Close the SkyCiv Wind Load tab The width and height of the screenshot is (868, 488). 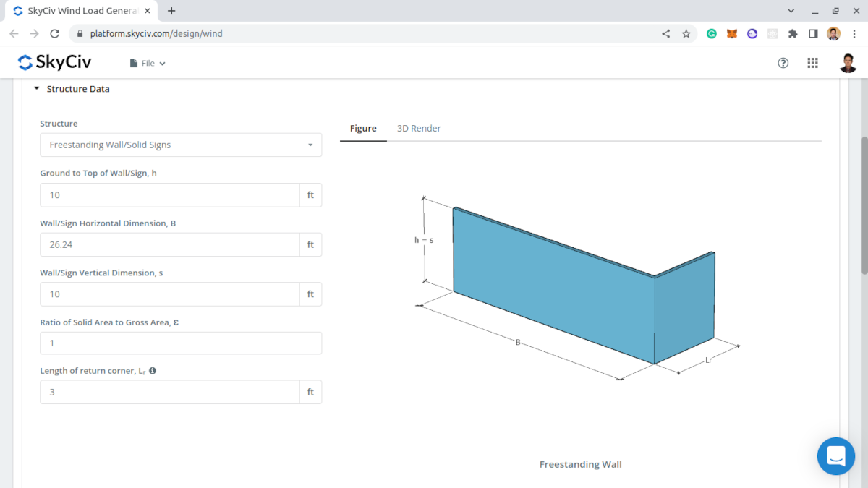pos(148,11)
